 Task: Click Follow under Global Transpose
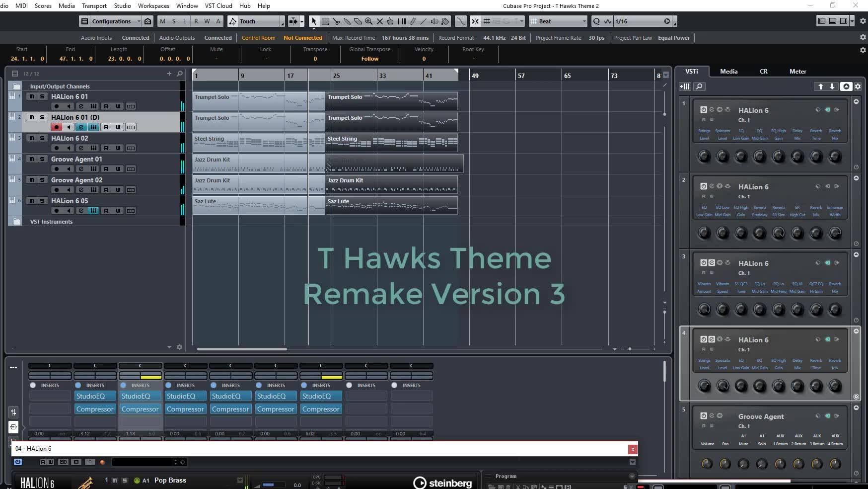pyautogui.click(x=369, y=59)
